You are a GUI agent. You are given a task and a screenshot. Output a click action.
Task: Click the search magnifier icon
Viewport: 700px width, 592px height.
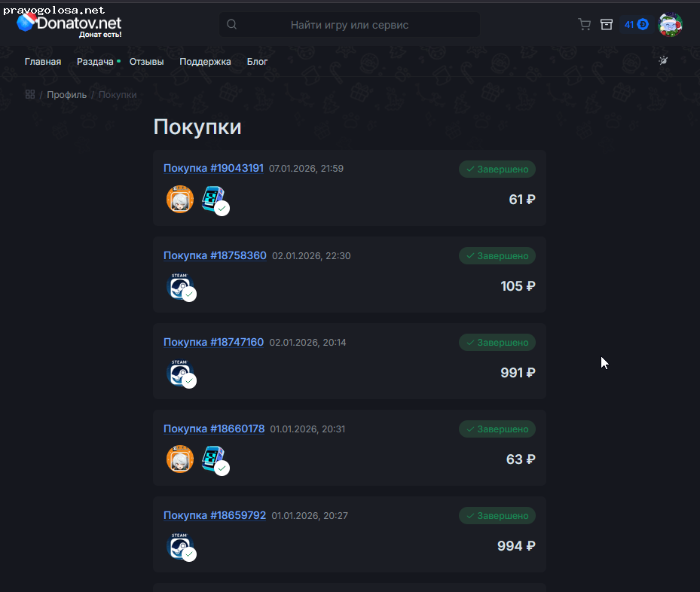pos(231,24)
